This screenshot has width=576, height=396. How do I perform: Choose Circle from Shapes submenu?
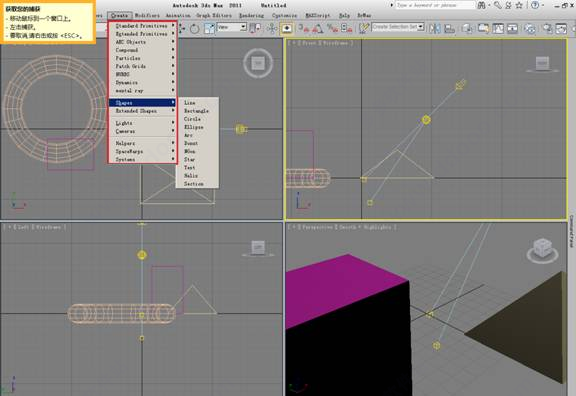point(197,119)
